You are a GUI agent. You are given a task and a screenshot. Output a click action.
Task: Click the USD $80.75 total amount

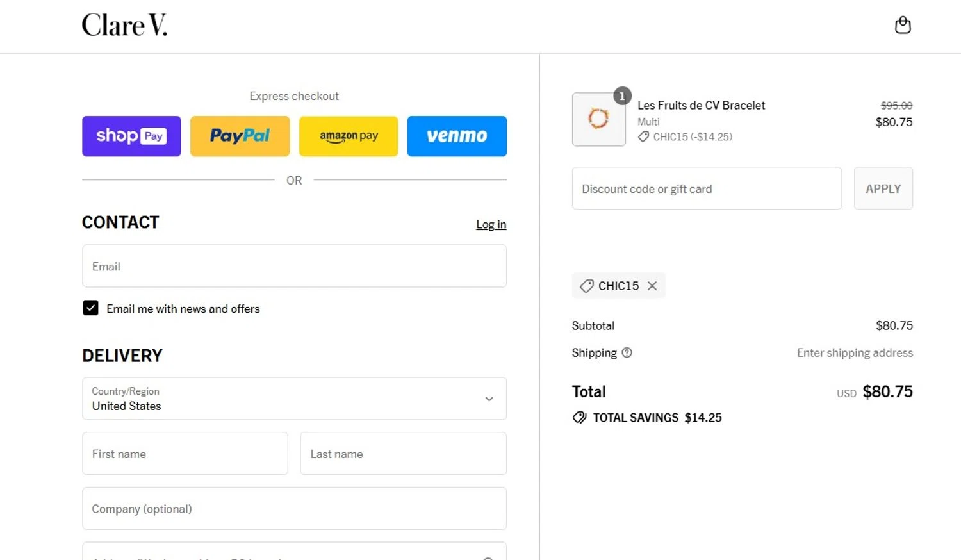[x=875, y=391]
